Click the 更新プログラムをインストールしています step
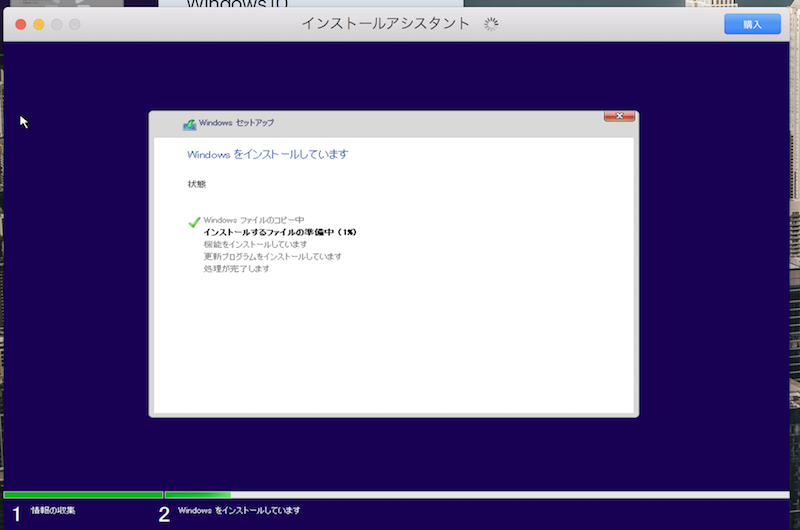Screen dimensions: 800x530 [272, 257]
